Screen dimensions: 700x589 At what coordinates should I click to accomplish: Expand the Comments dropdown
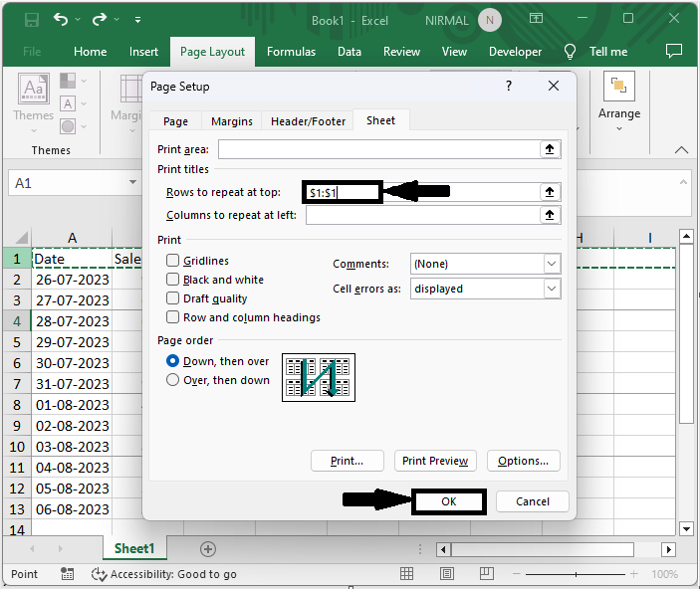point(552,264)
